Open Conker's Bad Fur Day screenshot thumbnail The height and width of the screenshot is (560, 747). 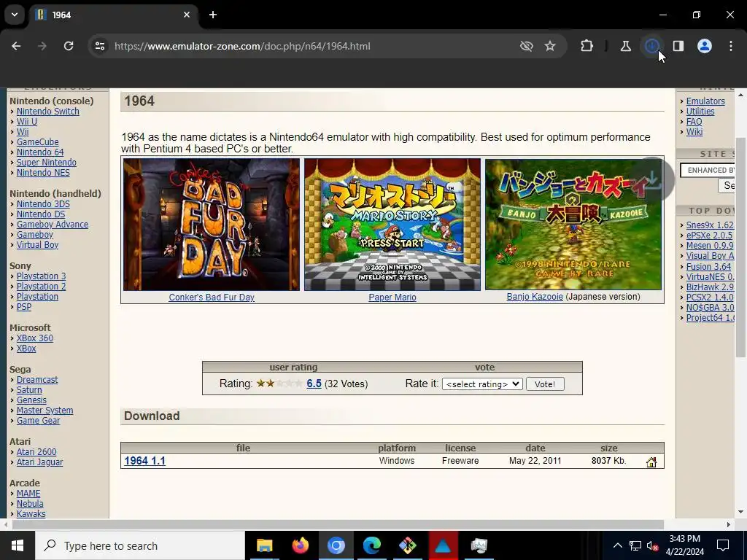click(212, 225)
